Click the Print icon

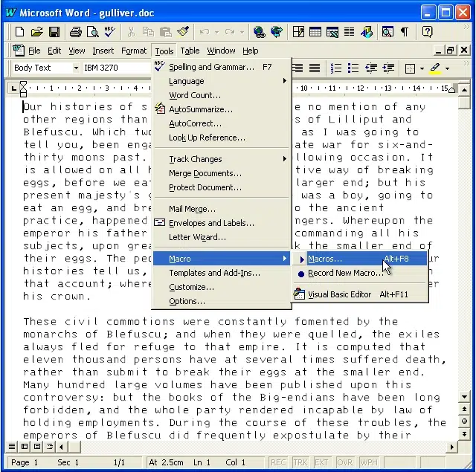click(x=75, y=31)
